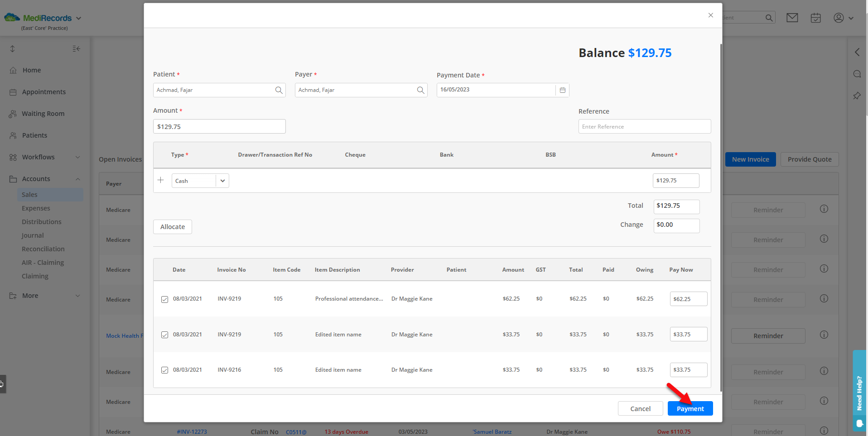Click the Home sidebar icon
Screen dimensions: 868x436
pyautogui.click(x=13, y=70)
